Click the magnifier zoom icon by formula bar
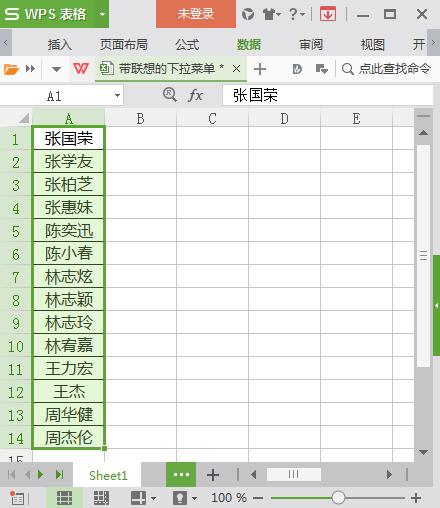 coord(170,95)
